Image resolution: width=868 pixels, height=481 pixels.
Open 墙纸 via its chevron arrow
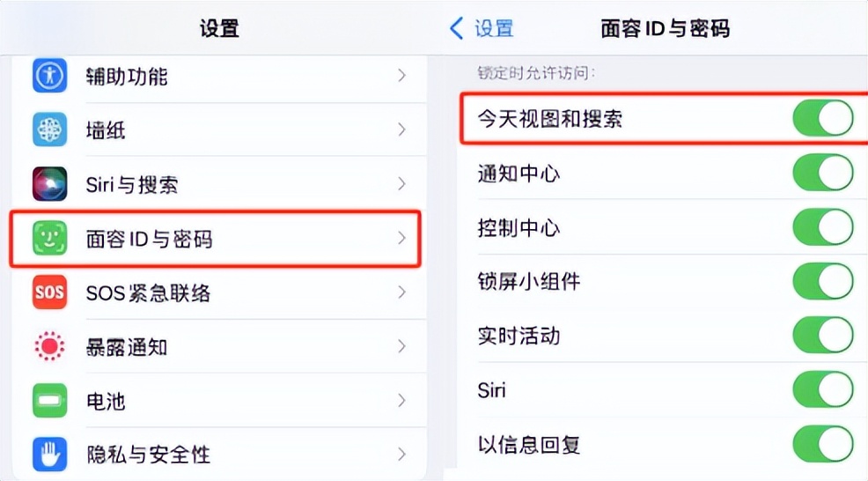tap(401, 130)
